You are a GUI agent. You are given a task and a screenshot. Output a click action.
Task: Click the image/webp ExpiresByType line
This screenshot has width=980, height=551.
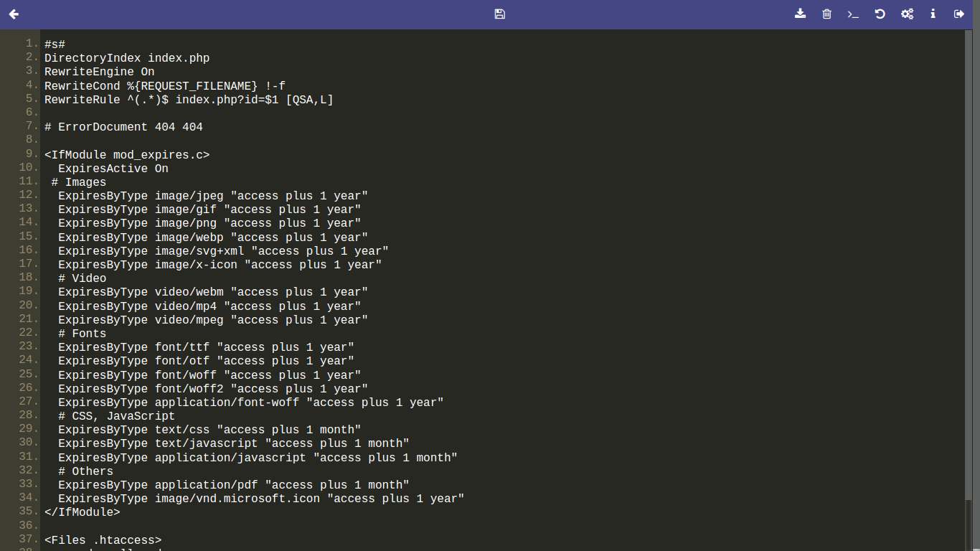pos(213,237)
